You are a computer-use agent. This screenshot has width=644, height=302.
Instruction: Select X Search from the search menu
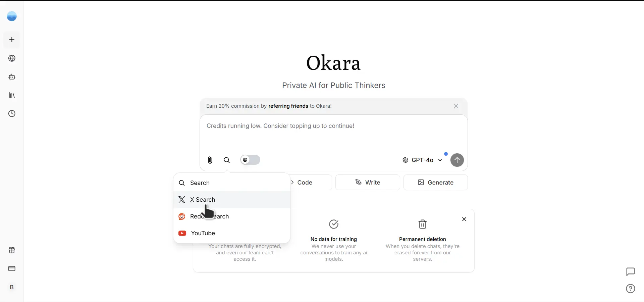[x=203, y=200]
